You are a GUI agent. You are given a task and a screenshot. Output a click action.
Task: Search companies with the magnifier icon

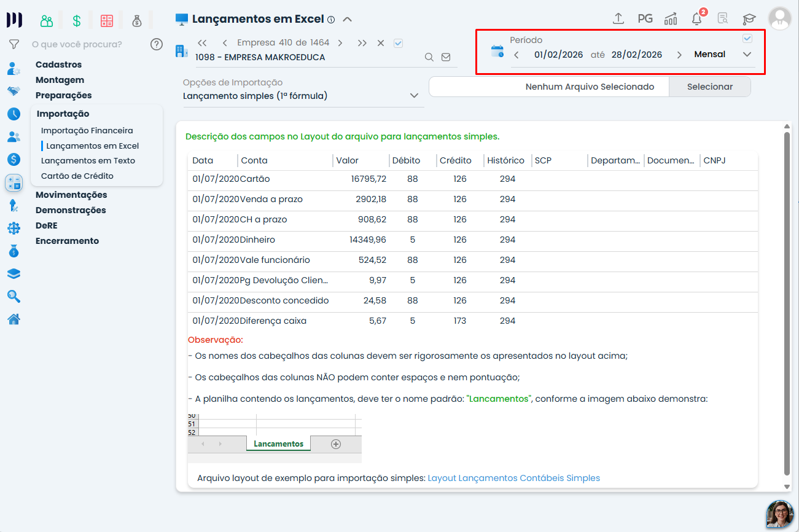point(429,57)
